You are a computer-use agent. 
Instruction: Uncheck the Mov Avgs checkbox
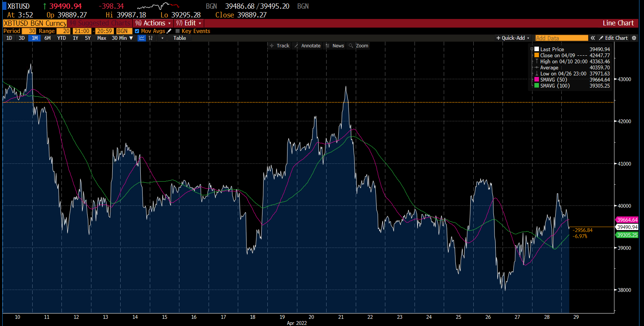pos(137,31)
